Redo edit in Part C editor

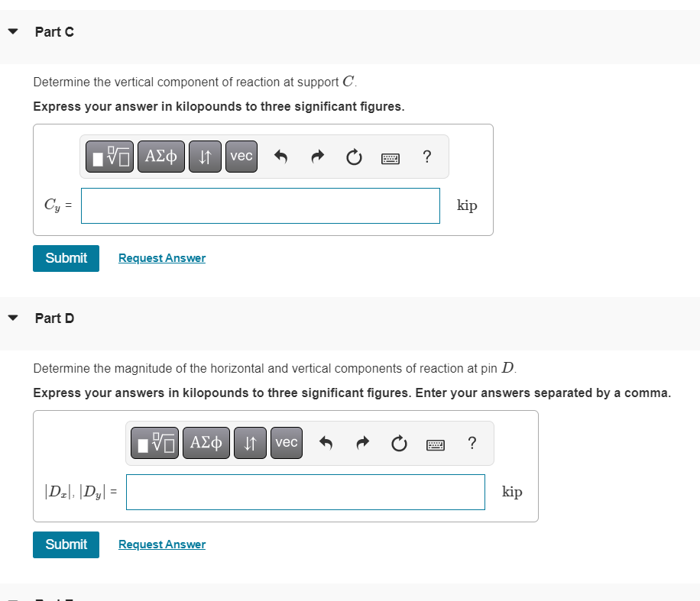pos(317,157)
